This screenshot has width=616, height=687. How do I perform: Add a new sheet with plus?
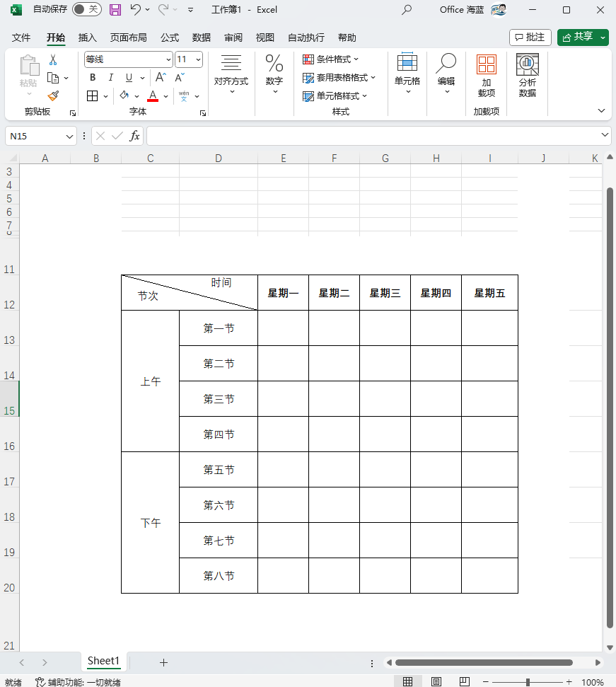(164, 662)
